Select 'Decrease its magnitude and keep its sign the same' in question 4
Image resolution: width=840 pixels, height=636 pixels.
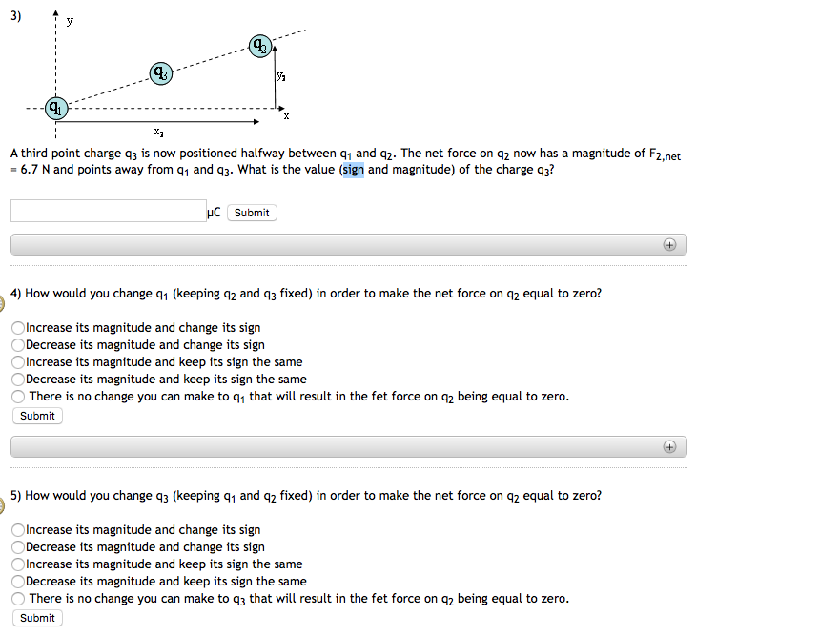pyautogui.click(x=17, y=379)
